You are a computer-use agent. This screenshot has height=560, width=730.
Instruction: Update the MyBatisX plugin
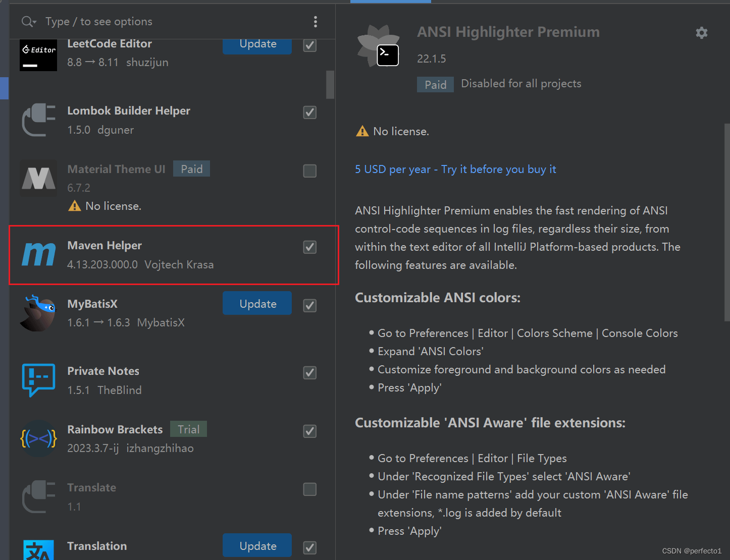coord(257,303)
